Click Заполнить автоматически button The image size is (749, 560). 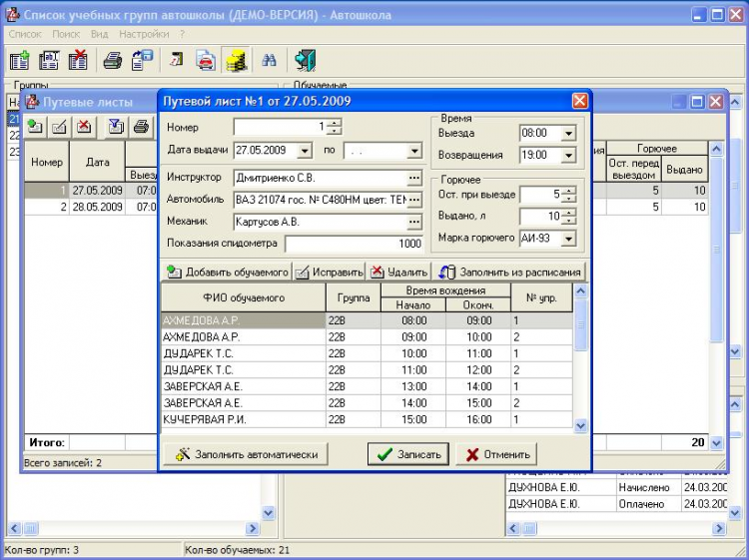[248, 454]
